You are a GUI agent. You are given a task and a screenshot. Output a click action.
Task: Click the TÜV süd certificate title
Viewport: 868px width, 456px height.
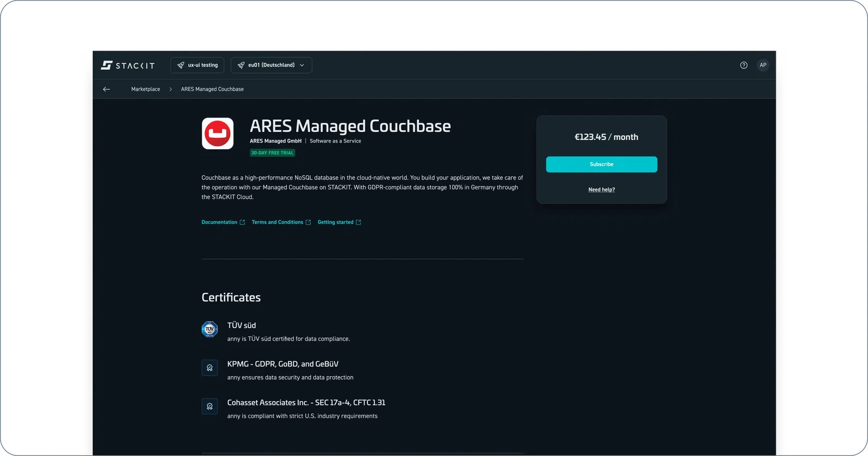241,325
